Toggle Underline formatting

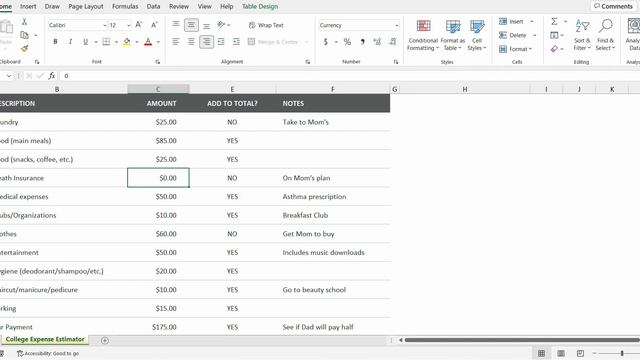pos(85,42)
